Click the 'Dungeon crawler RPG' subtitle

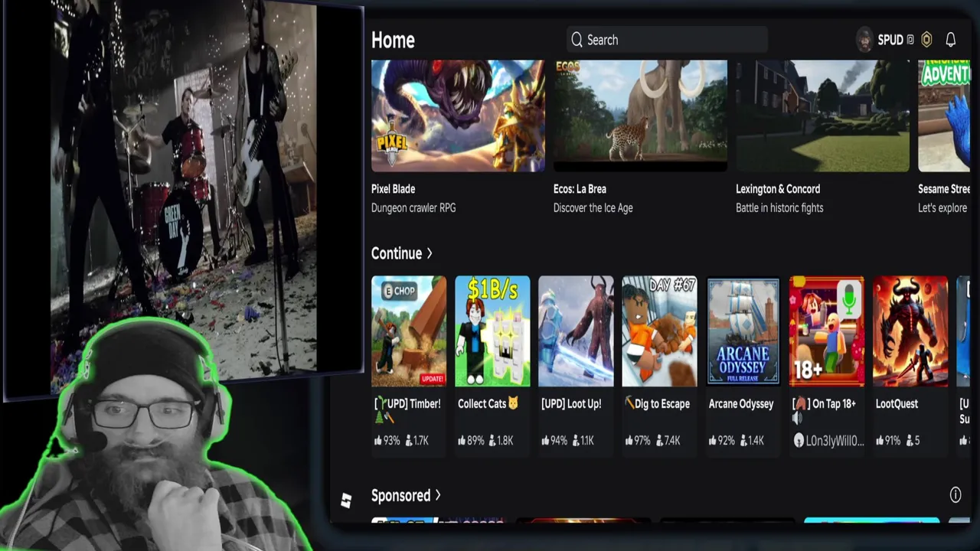pos(413,208)
